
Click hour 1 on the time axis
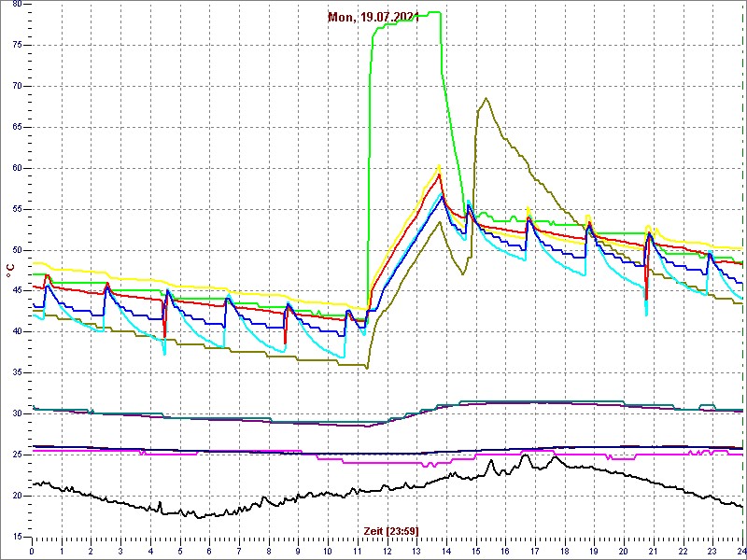pyautogui.click(x=62, y=551)
